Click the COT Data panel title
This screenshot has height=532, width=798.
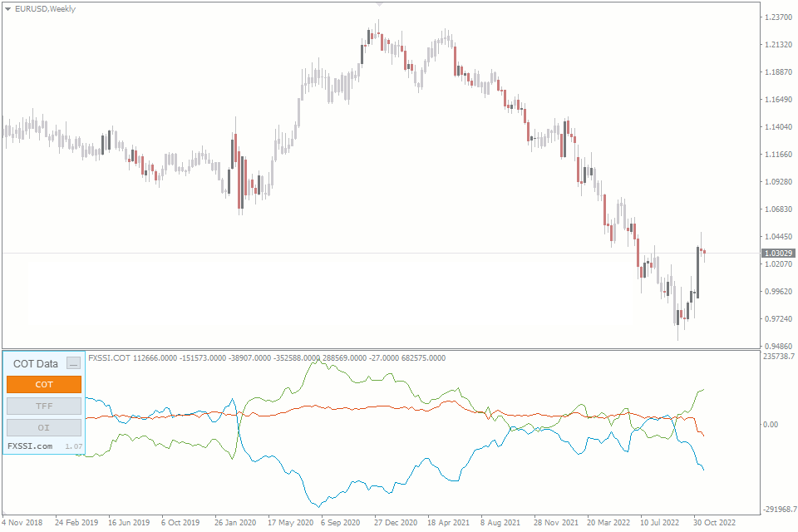pyautogui.click(x=34, y=363)
